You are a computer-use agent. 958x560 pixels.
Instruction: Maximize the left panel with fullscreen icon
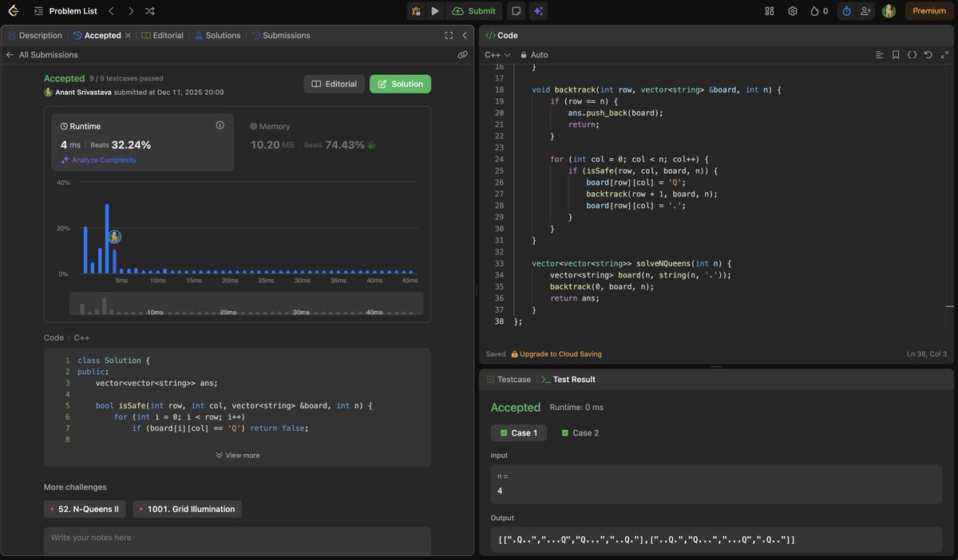(x=449, y=35)
